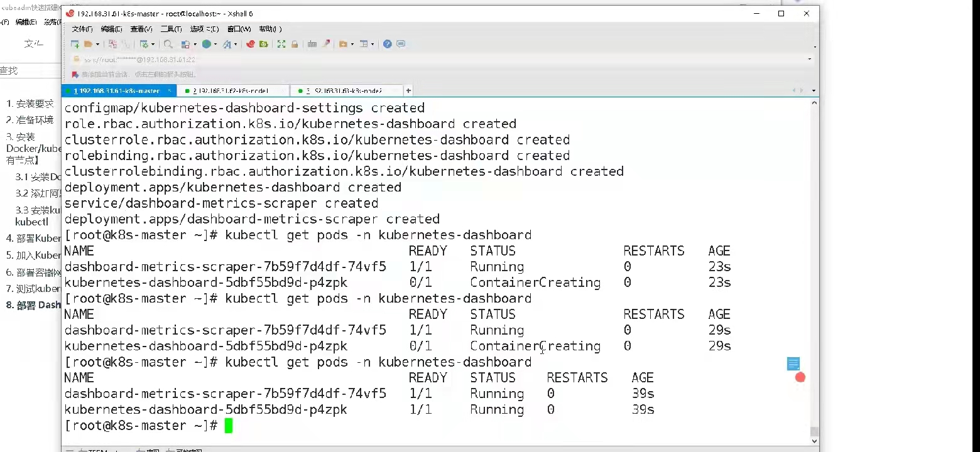The height and width of the screenshot is (452, 980).
Task: Click the red record dot button
Action: click(800, 377)
